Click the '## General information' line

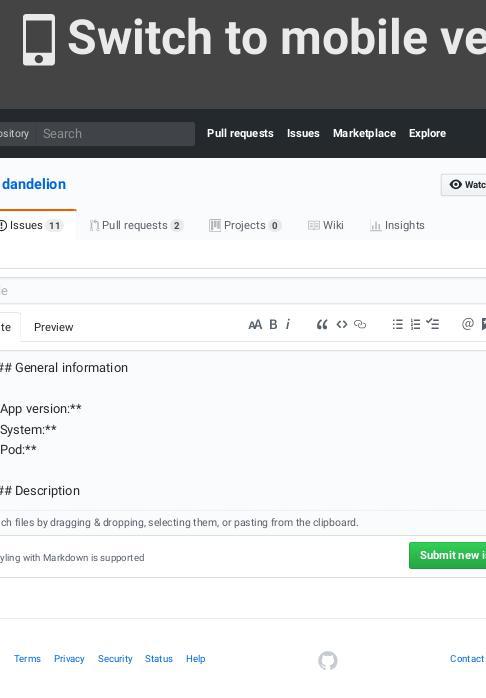coord(64,368)
